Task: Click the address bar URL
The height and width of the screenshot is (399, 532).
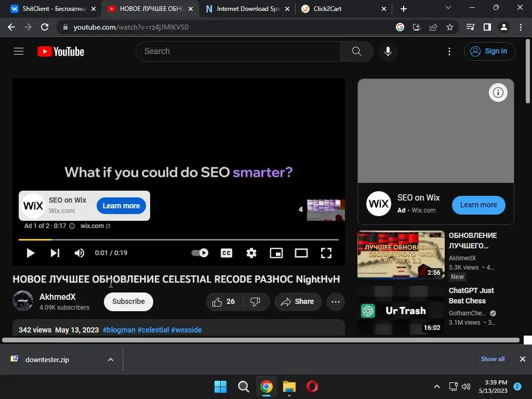Action: tap(131, 27)
